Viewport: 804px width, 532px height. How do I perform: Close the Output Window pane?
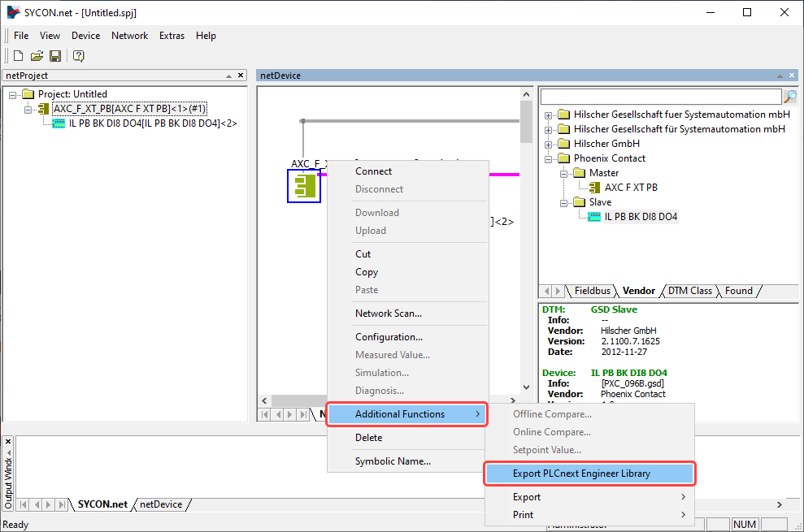click(x=7, y=441)
